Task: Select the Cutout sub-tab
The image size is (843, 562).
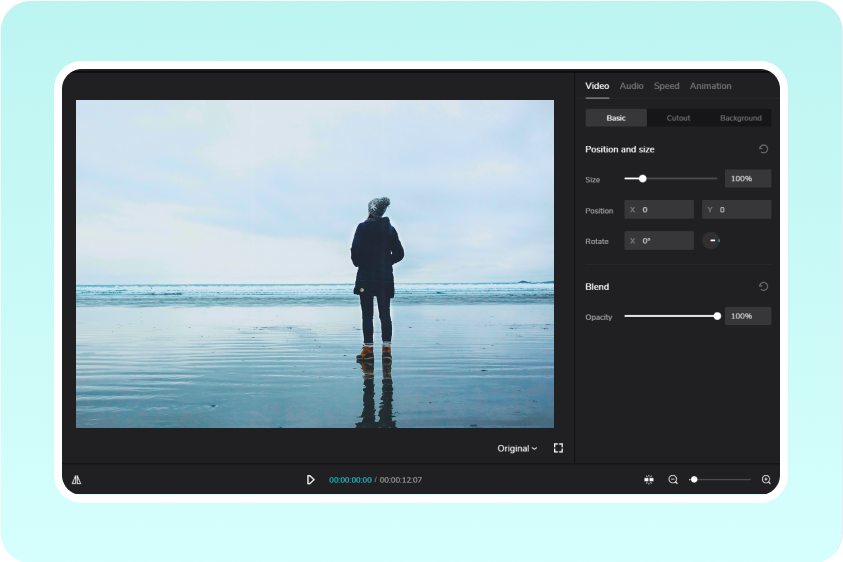Action: (x=678, y=118)
